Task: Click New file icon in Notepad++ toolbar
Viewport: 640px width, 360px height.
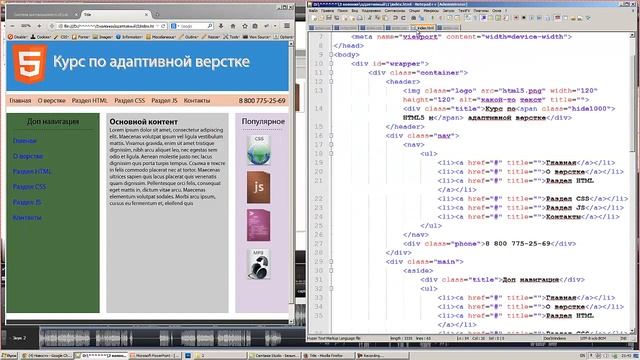Action: pos(314,18)
